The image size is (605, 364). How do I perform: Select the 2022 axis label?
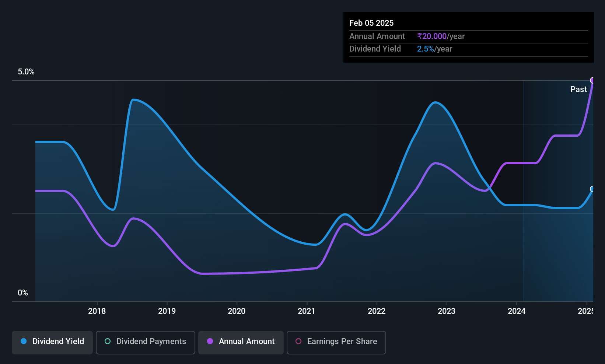(x=377, y=311)
